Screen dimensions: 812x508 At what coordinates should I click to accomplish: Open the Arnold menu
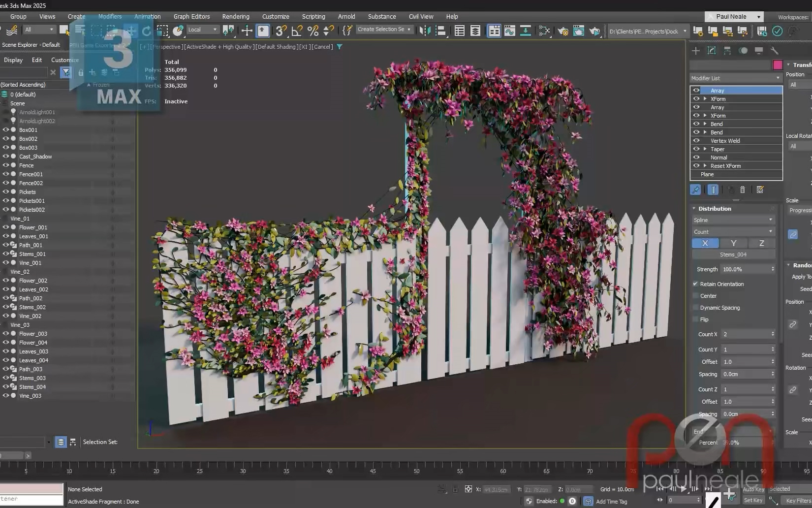click(346, 16)
